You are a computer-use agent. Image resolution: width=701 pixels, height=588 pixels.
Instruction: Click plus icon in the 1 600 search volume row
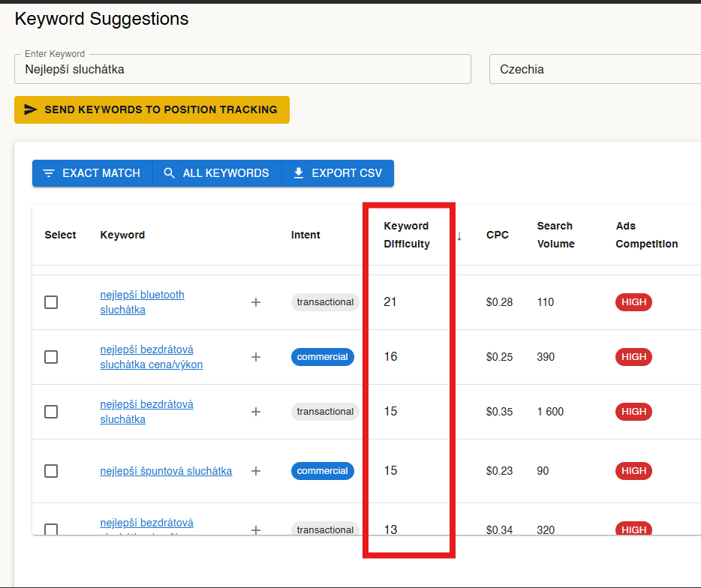tap(256, 412)
